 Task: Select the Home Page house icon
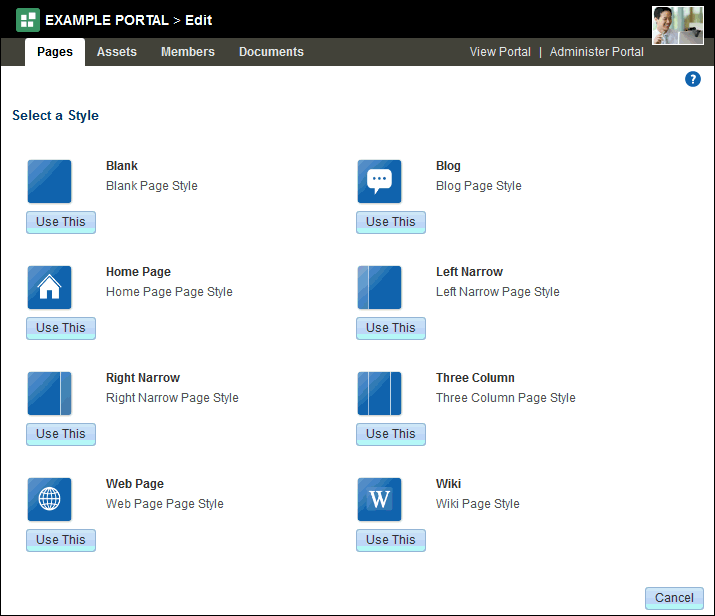coord(49,288)
